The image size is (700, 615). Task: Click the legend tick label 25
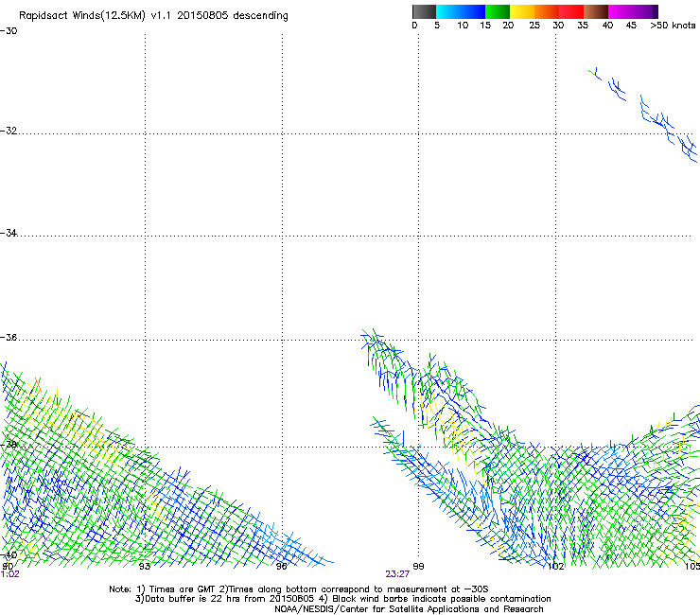[x=534, y=26]
